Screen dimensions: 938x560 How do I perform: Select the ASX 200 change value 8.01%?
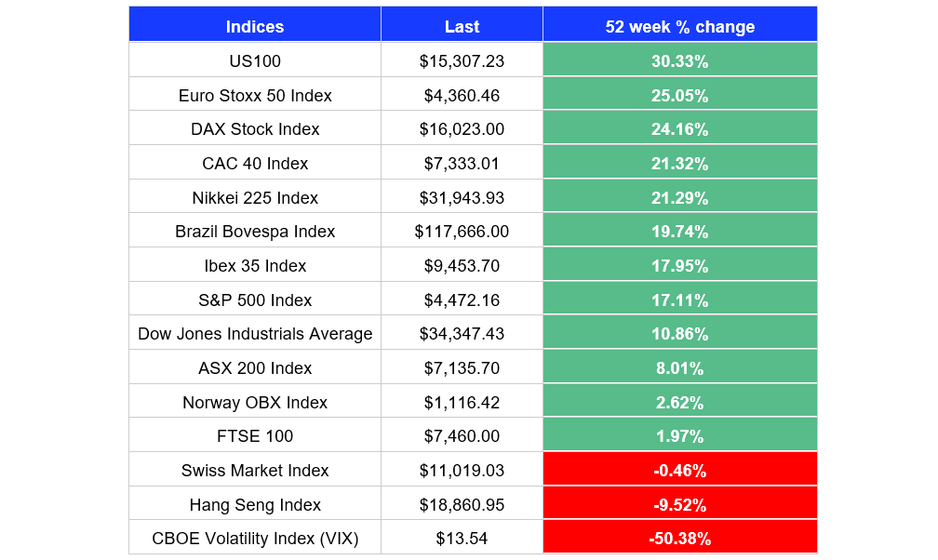(x=680, y=368)
